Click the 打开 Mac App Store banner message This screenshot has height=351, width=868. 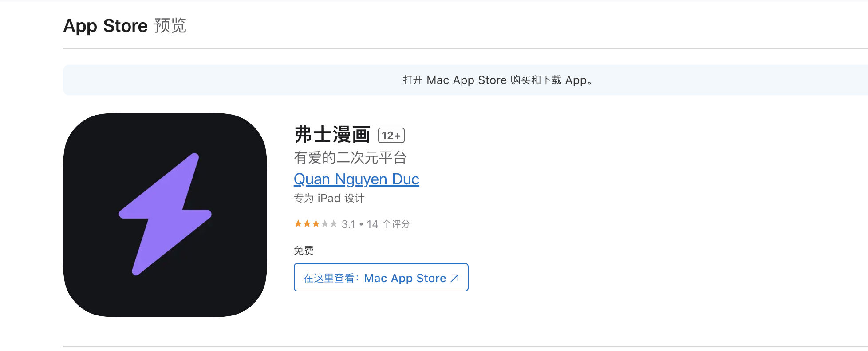click(497, 80)
